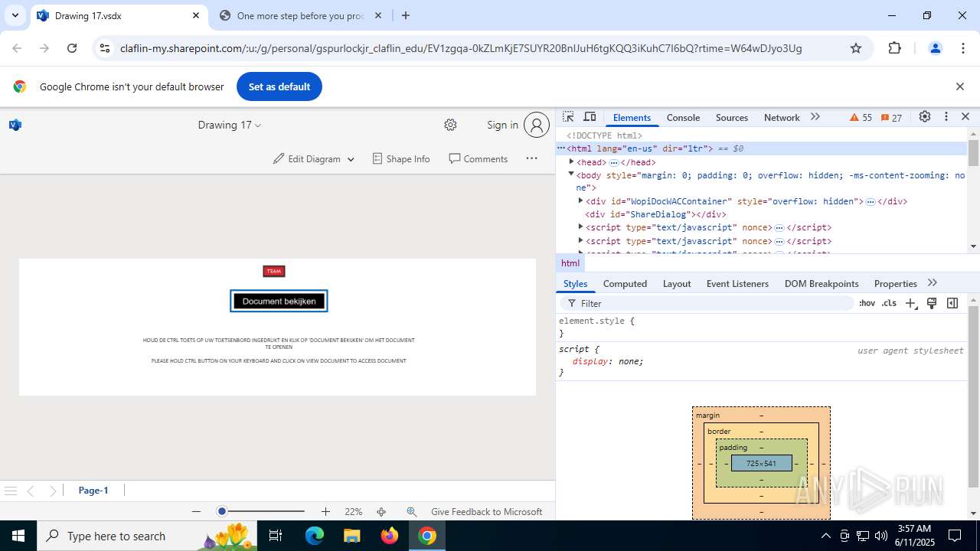Open the Shape Info pane
Viewport: 980px width, 551px height.
click(x=401, y=158)
